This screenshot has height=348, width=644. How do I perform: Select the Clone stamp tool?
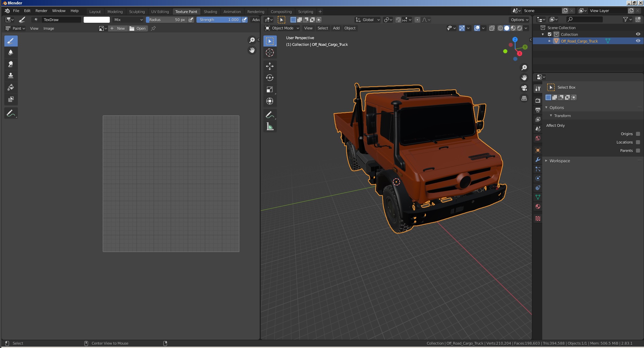(x=11, y=76)
